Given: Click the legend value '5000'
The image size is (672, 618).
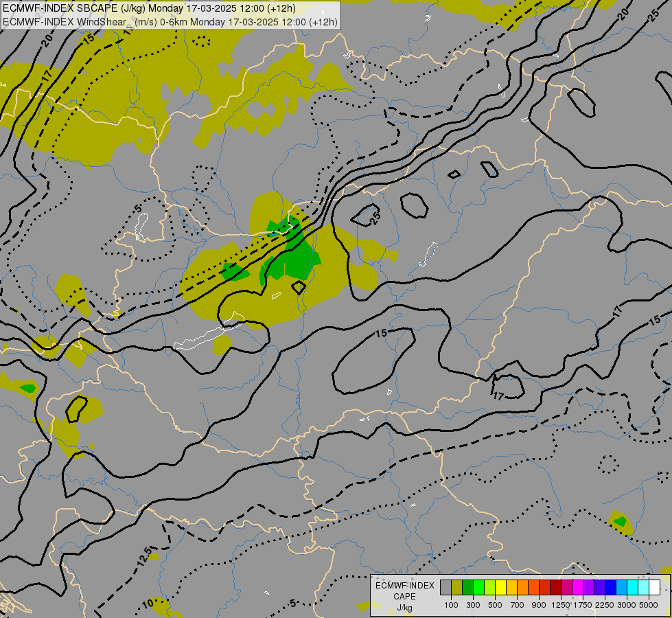Looking at the screenshot, I should pos(649,605).
